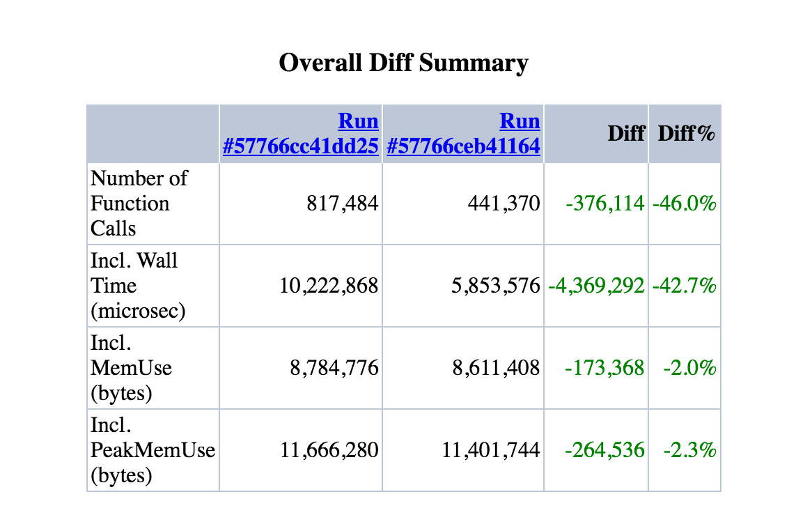Click the -173,368 diff value
Viewport: 812px width, 531px height.
[604, 368]
